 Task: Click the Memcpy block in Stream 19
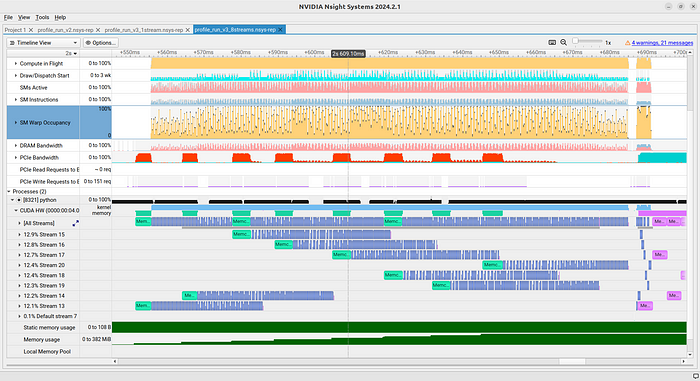point(441,285)
